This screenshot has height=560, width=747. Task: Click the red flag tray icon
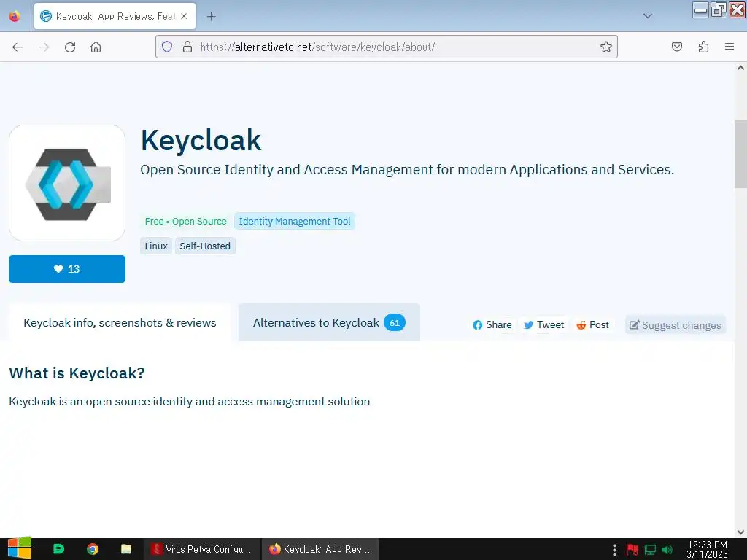(x=632, y=550)
